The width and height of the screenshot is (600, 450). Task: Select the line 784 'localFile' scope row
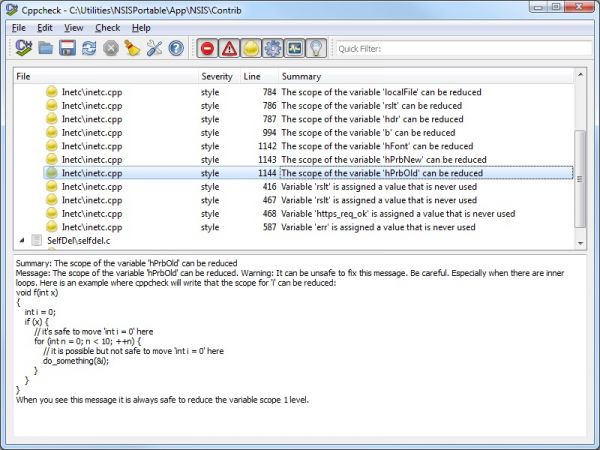point(309,92)
